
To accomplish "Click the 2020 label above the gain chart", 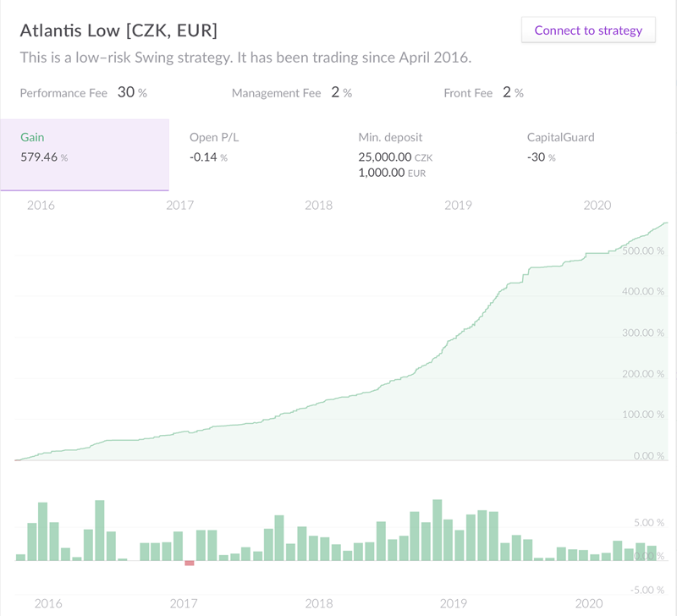I will (x=597, y=205).
